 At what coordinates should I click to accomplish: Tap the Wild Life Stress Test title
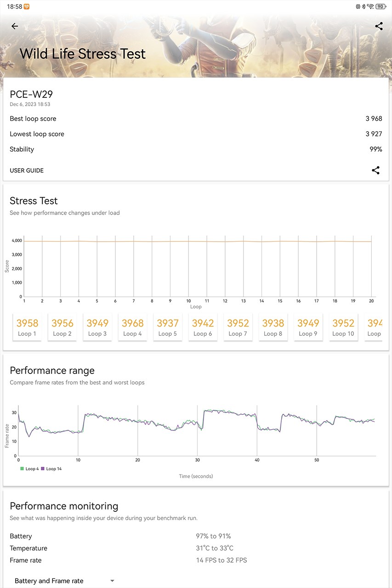[83, 54]
